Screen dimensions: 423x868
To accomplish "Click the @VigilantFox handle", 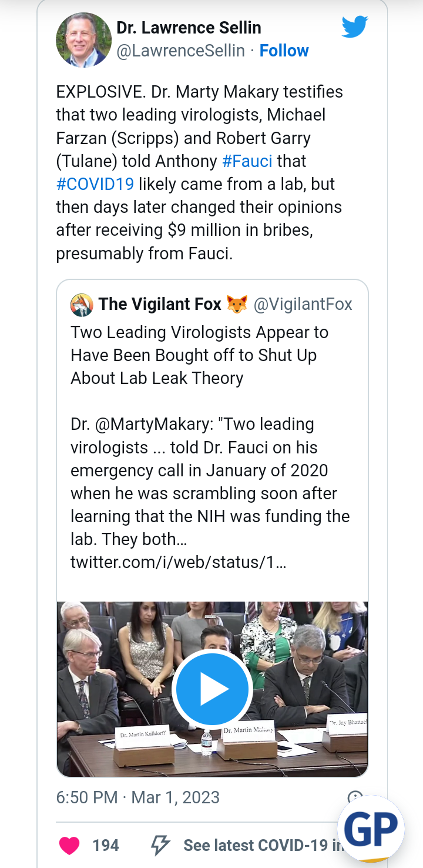I will point(303,304).
